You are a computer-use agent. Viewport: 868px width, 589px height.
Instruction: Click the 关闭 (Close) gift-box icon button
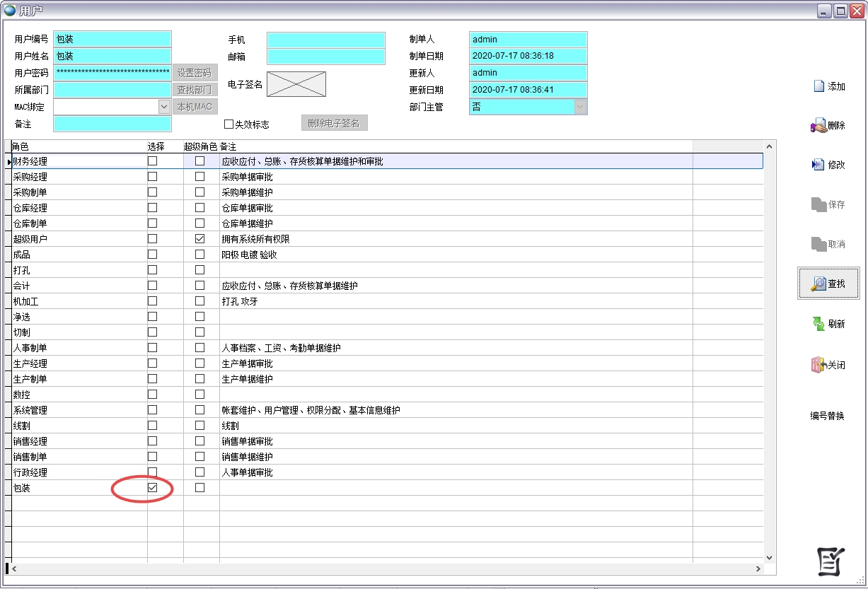tap(828, 364)
